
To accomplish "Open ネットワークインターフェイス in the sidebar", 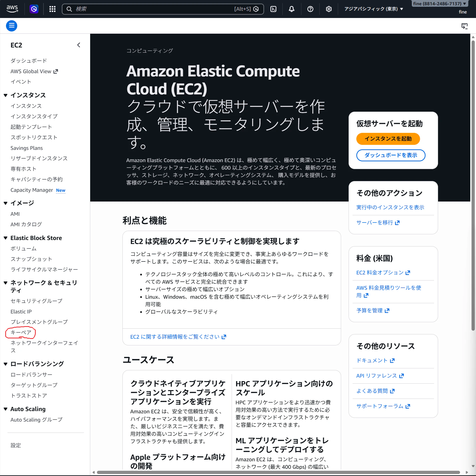I will pos(44,347).
